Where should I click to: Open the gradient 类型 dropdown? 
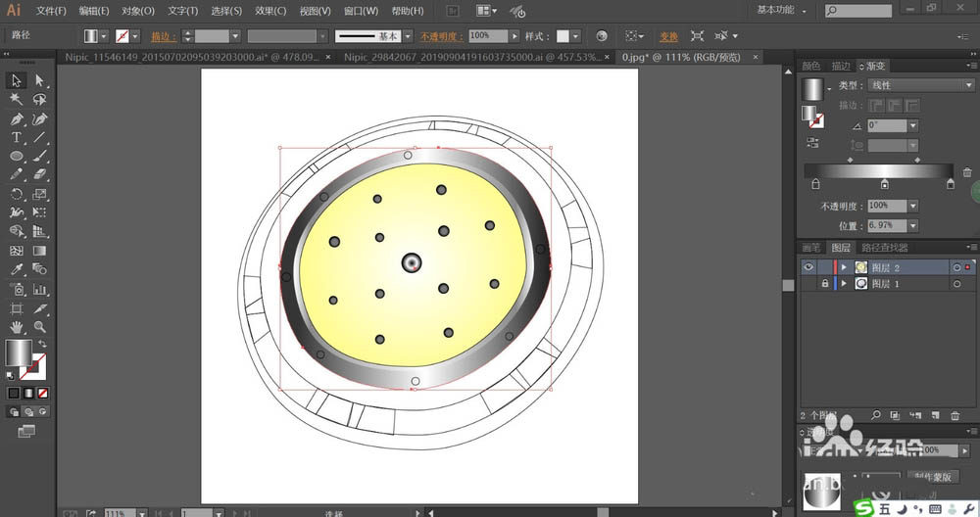pyautogui.click(x=920, y=85)
